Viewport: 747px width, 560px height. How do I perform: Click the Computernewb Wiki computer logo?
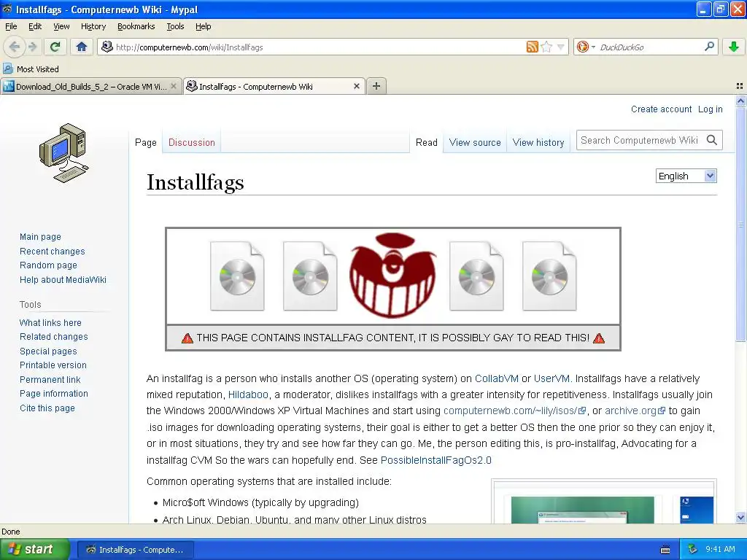click(64, 153)
